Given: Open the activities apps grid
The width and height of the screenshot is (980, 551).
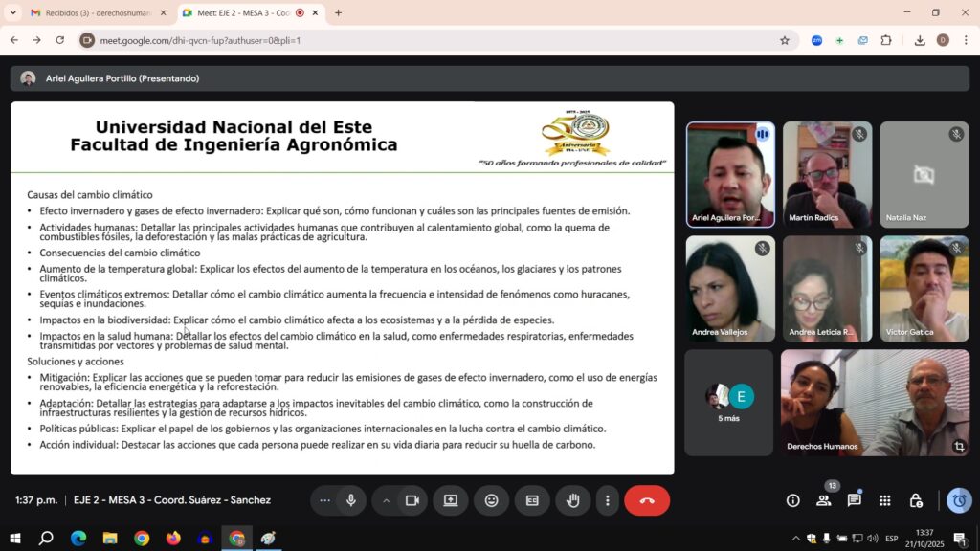Looking at the screenshot, I should [x=885, y=499].
